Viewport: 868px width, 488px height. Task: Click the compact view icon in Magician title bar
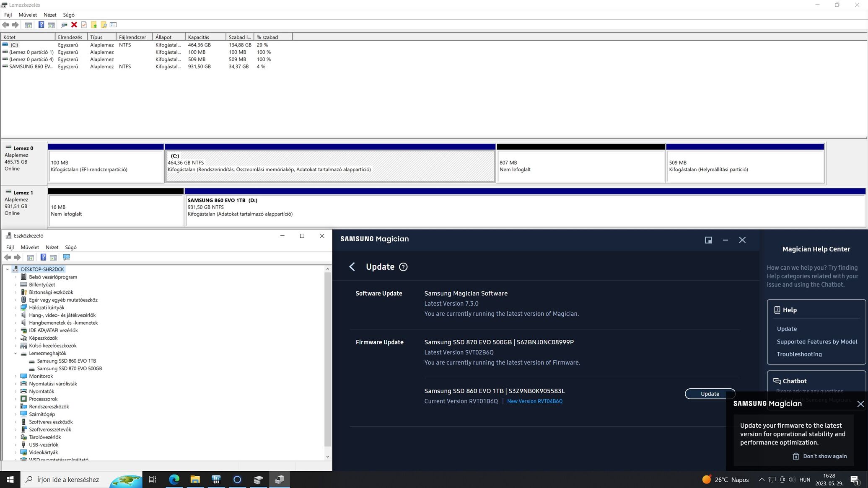click(x=708, y=240)
